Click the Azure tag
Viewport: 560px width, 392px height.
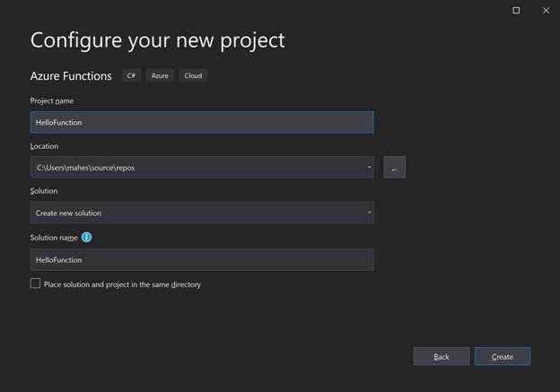(160, 75)
